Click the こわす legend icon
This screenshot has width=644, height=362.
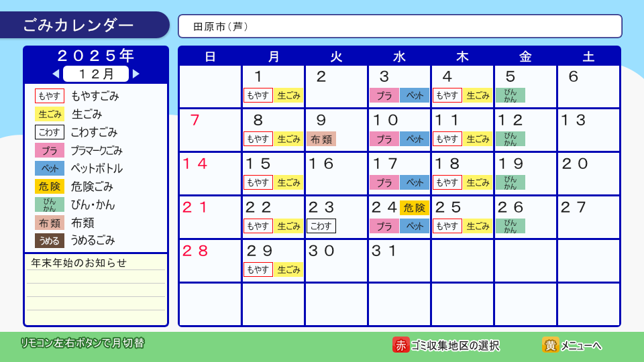(50, 132)
